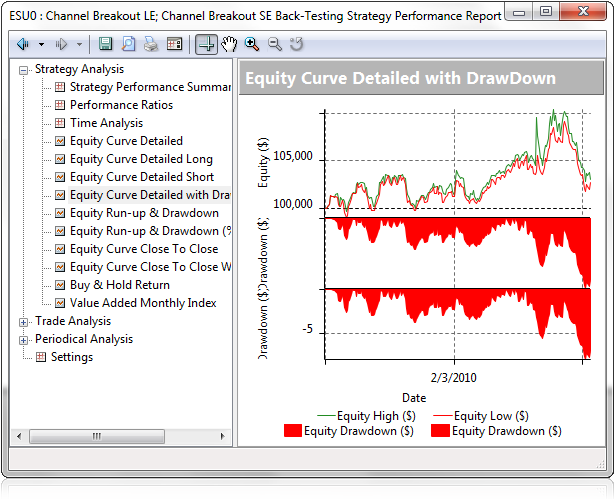Click the printer icon
Viewport: 616px width, 499px height.
(x=151, y=44)
